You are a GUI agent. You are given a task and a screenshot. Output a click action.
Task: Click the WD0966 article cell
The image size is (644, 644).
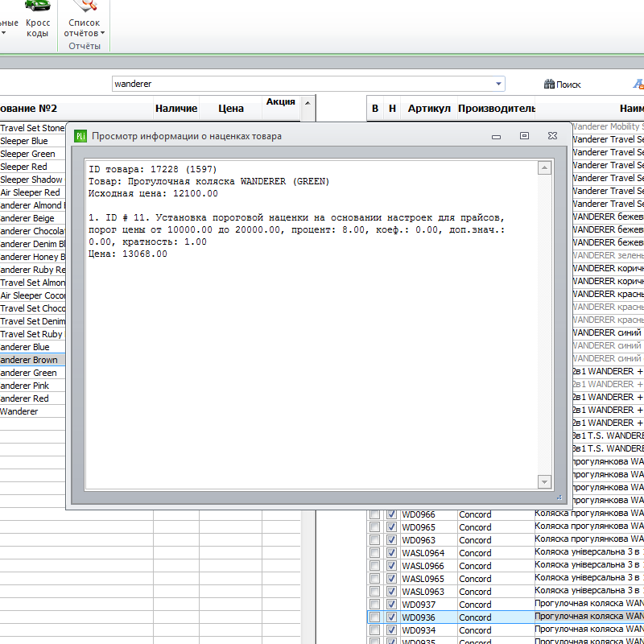click(429, 514)
